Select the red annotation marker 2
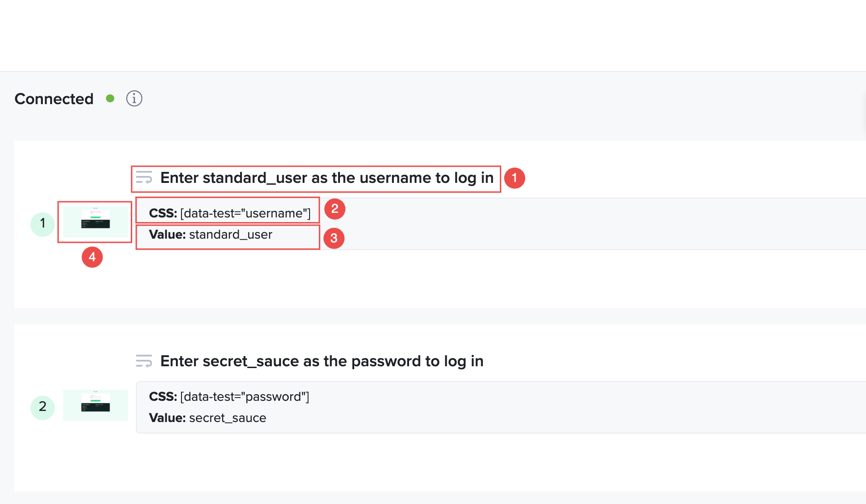Image resolution: width=866 pixels, height=504 pixels. click(x=335, y=209)
